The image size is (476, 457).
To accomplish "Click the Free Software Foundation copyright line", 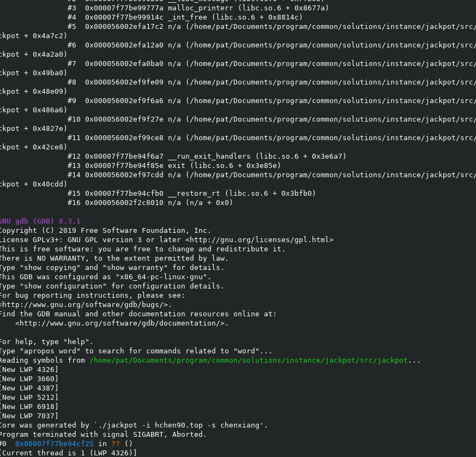I will (105, 230).
